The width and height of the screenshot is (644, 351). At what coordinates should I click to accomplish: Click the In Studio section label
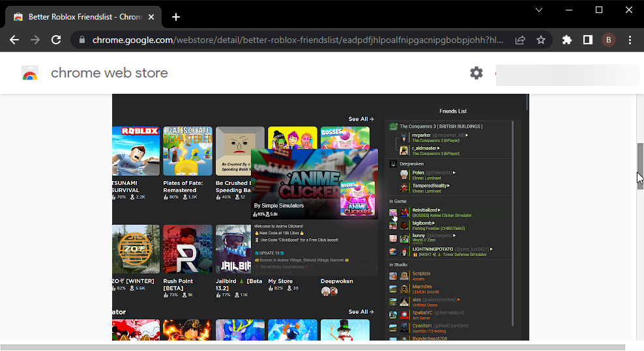pyautogui.click(x=398, y=265)
